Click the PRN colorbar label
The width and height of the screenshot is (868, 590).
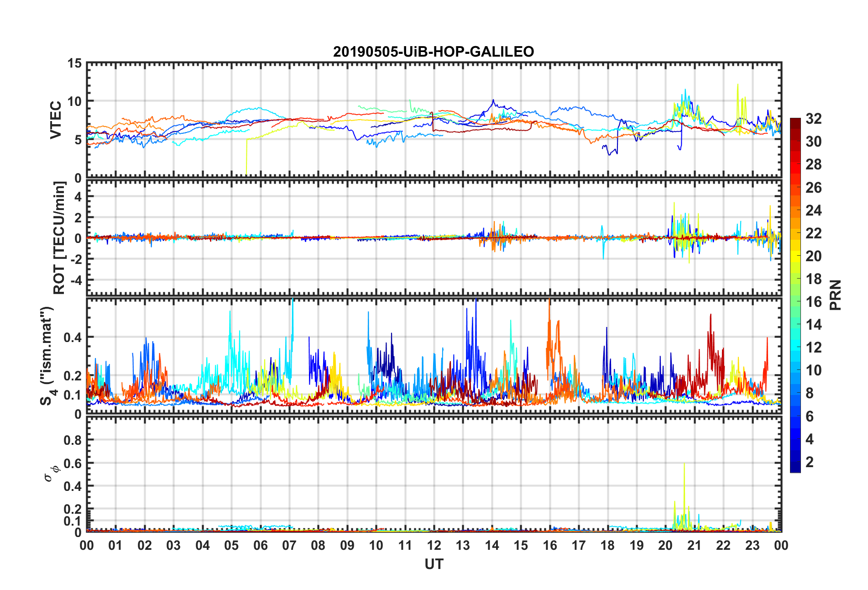point(836,295)
